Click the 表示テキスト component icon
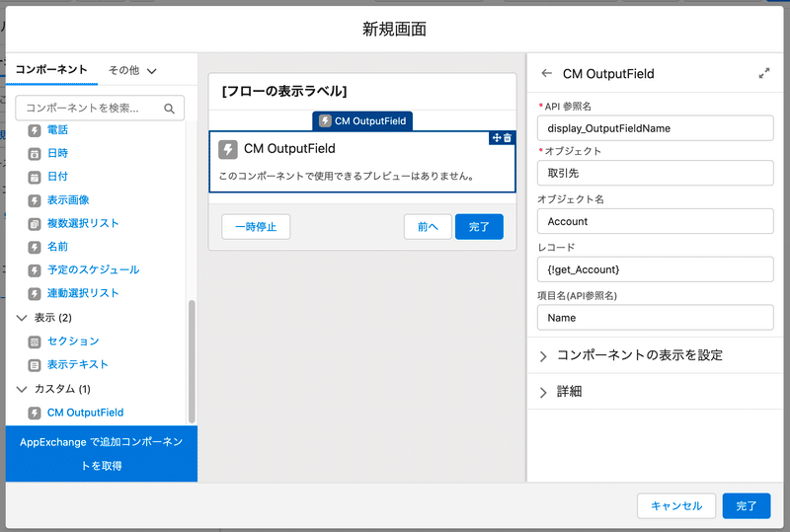This screenshot has width=790, height=532. pos(35,364)
